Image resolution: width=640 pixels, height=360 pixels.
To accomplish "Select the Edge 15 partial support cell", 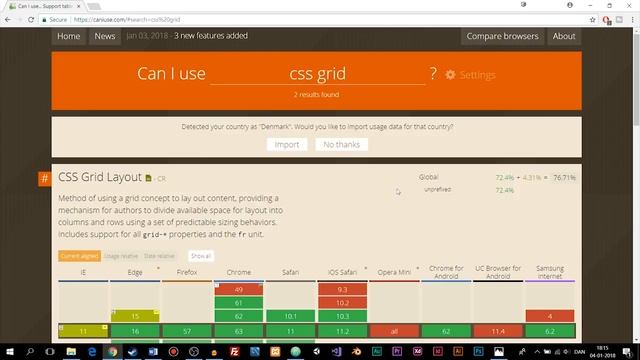I will (x=135, y=316).
